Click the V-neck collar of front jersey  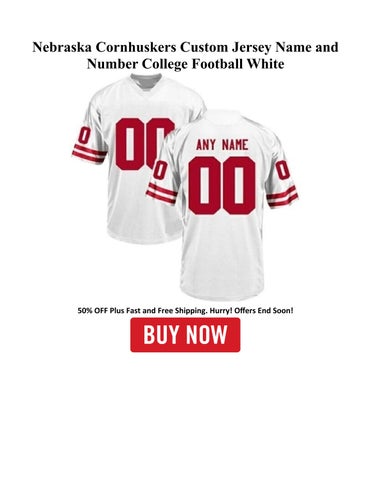tap(146, 82)
